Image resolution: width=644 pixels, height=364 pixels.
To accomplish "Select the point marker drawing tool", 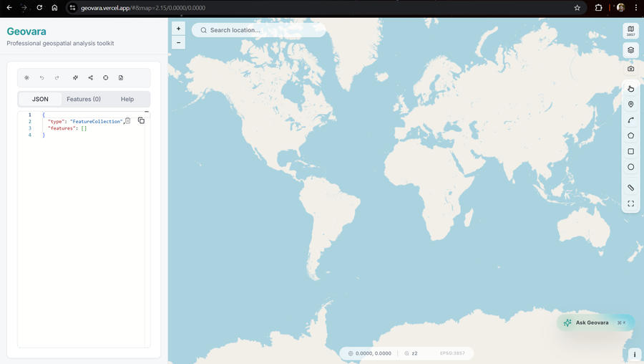I will click(x=631, y=105).
